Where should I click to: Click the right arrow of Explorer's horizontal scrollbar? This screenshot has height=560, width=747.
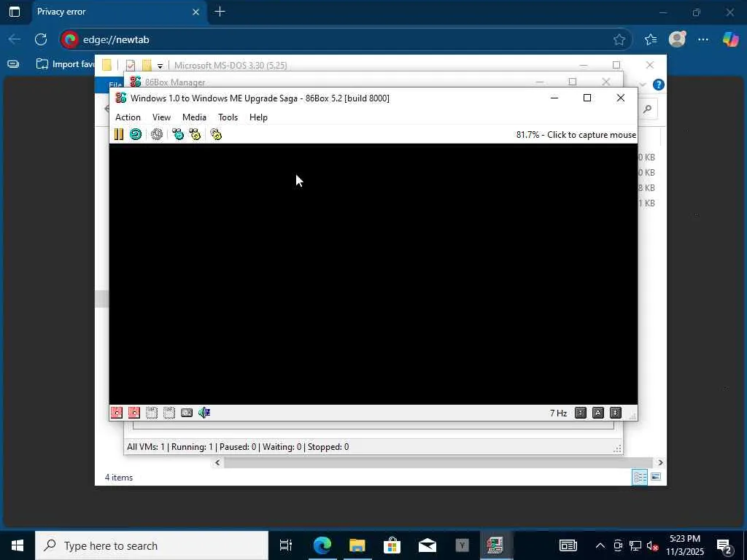(660, 462)
